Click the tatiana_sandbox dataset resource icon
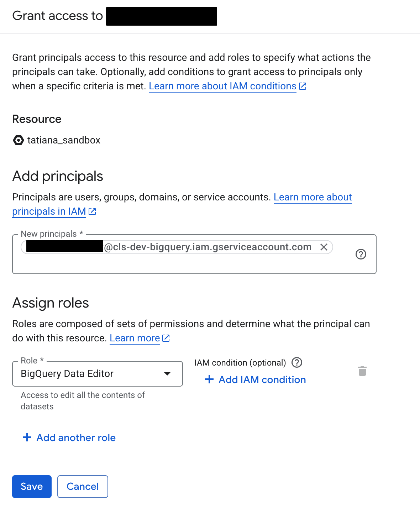This screenshot has width=420, height=519. pyautogui.click(x=18, y=141)
